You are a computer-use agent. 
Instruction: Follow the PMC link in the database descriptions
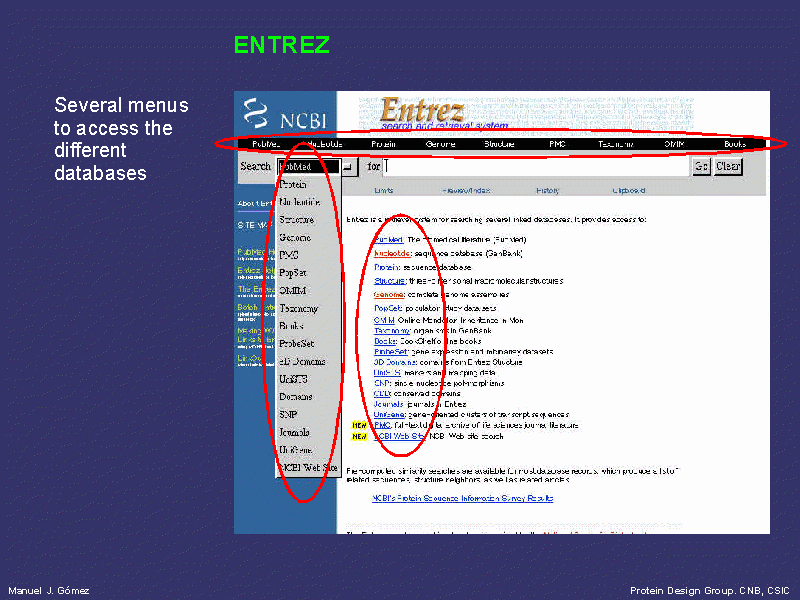pyautogui.click(x=382, y=425)
